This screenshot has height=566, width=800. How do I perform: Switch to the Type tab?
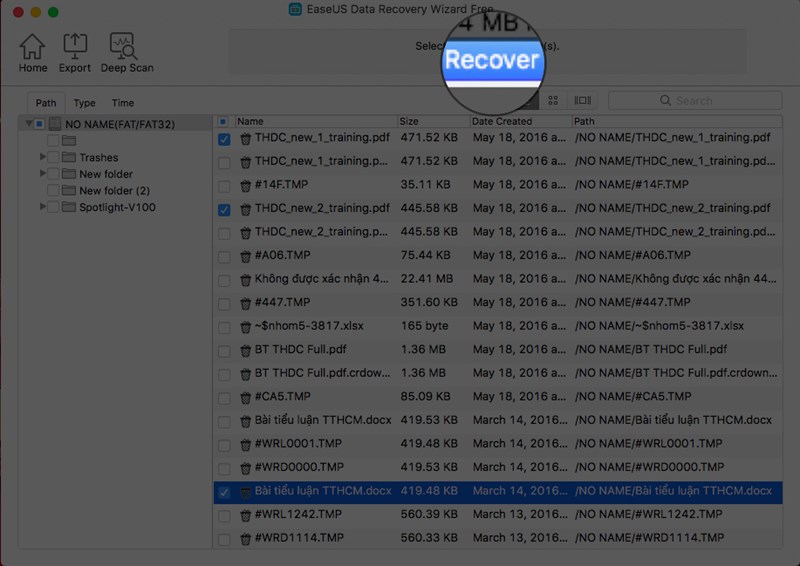point(84,103)
